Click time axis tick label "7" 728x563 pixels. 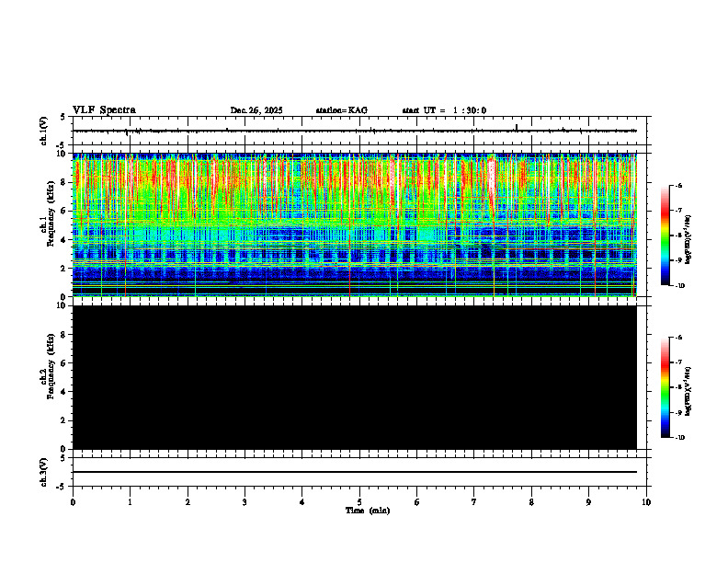474,502
